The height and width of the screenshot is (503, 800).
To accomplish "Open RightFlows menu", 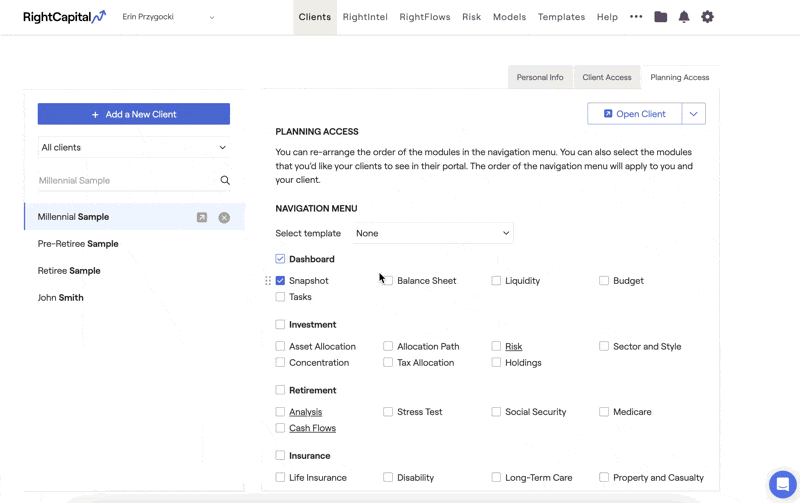I will (x=425, y=17).
